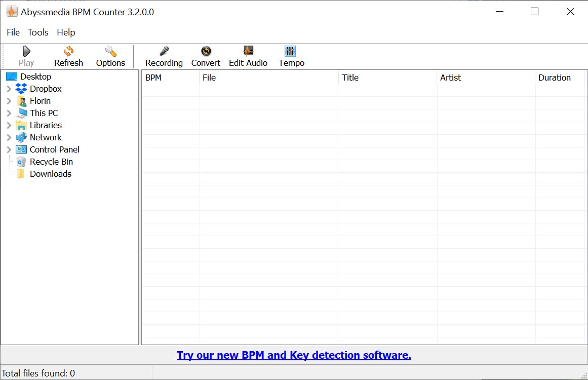Open the Help menu

click(66, 32)
